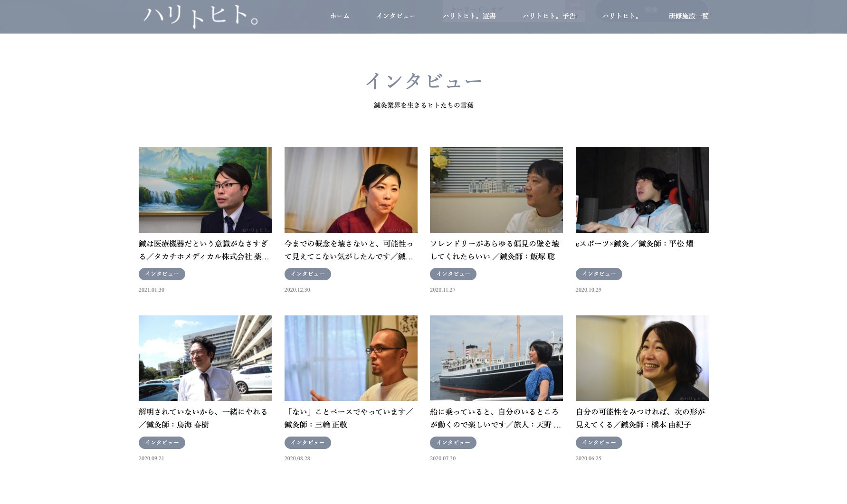Click インタビュー tag under 2021.01.30 article
The width and height of the screenshot is (847, 504).
coord(162,274)
